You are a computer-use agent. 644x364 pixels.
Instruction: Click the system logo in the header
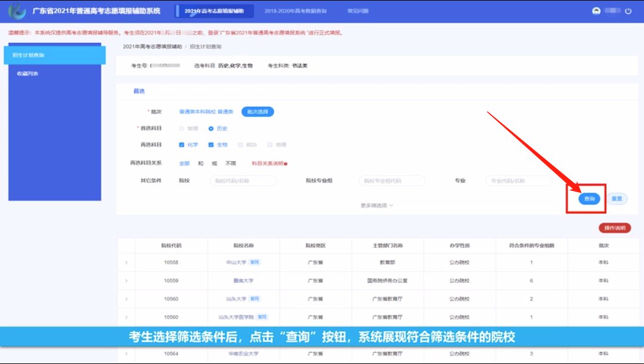(x=18, y=11)
